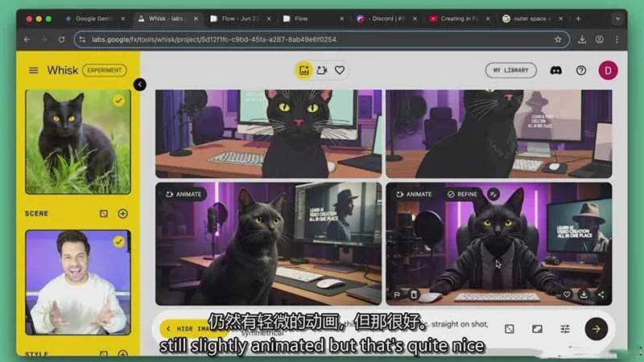Open the prompt settings sliders icon
The width and height of the screenshot is (644, 362).
[x=565, y=329]
